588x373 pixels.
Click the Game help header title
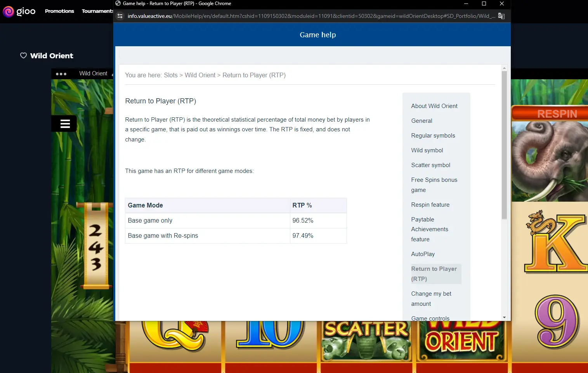(x=318, y=35)
